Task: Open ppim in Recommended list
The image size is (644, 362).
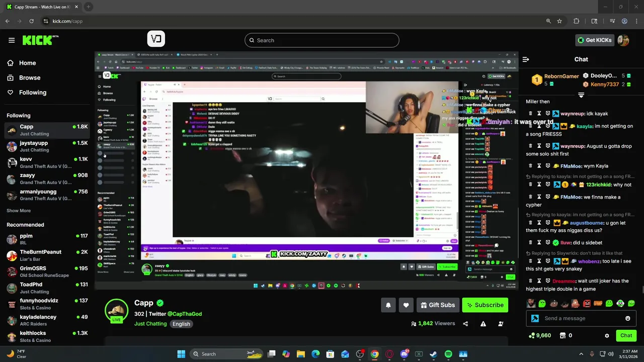Action: pyautogui.click(x=47, y=239)
